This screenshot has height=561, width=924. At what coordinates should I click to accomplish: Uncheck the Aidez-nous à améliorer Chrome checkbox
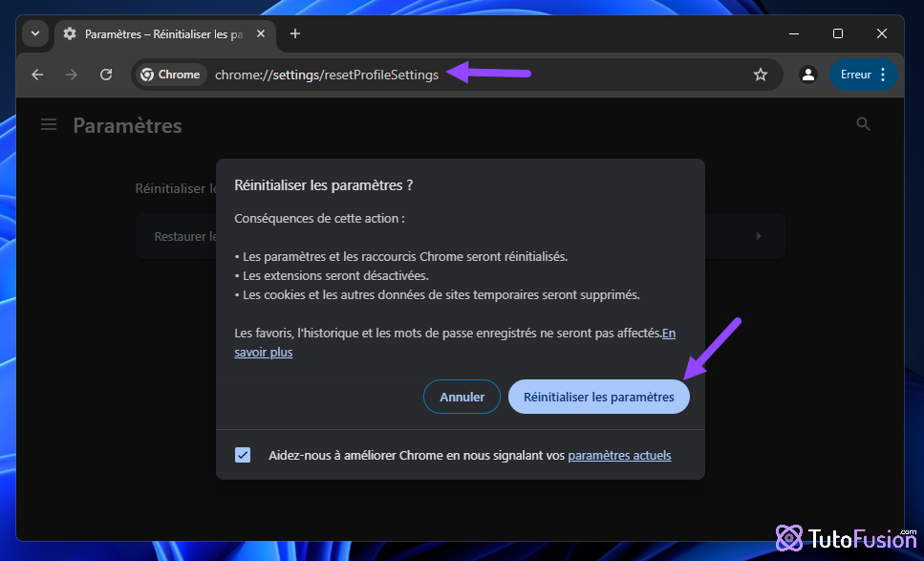pos(243,455)
